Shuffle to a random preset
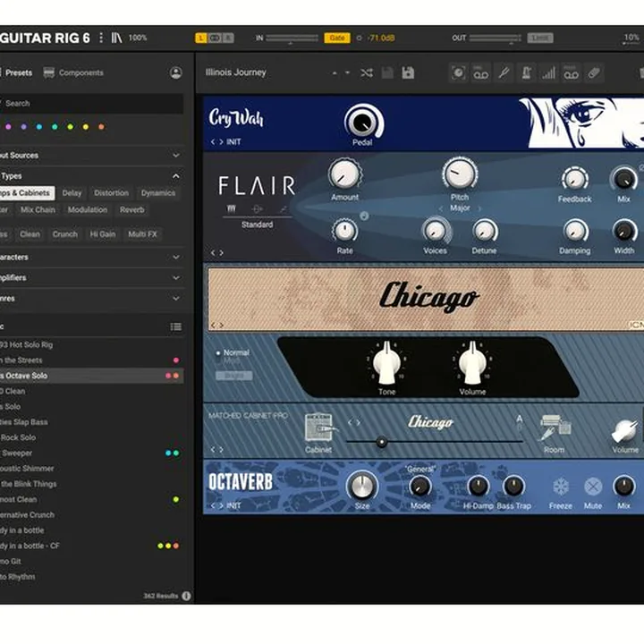The height and width of the screenshot is (644, 644). point(367,73)
